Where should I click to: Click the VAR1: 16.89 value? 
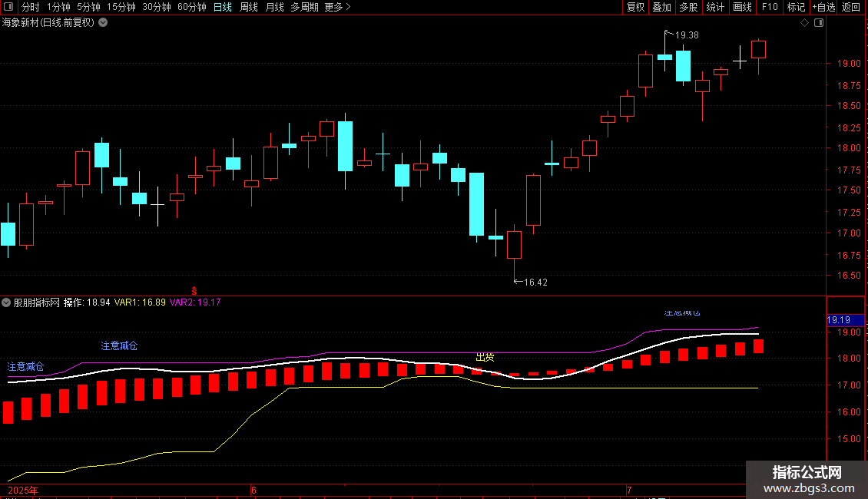coord(140,302)
